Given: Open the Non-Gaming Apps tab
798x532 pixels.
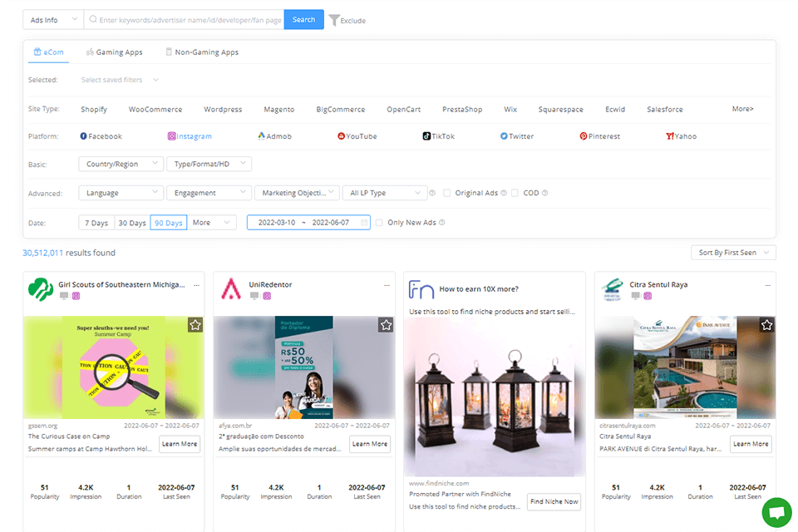Looking at the screenshot, I should 201,52.
